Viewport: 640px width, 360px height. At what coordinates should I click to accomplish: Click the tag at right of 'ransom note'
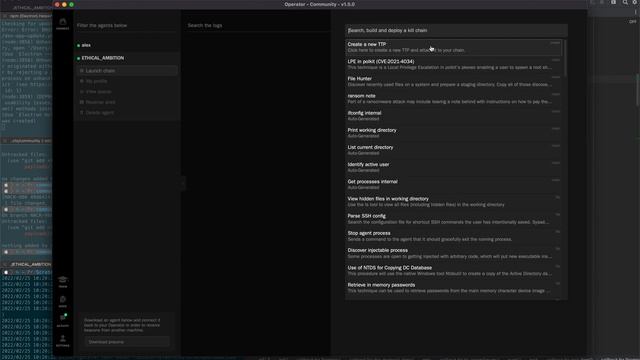[556, 94]
